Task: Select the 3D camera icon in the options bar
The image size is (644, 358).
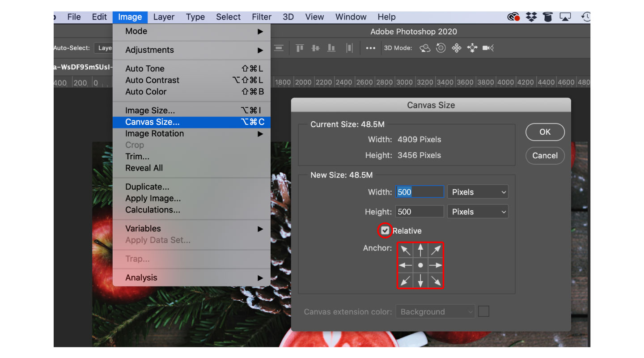Action: coord(487,48)
